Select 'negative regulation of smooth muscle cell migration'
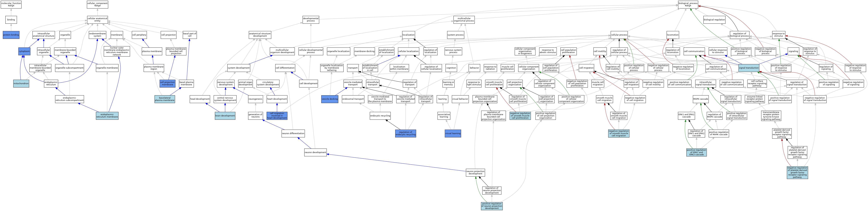 pos(619,133)
